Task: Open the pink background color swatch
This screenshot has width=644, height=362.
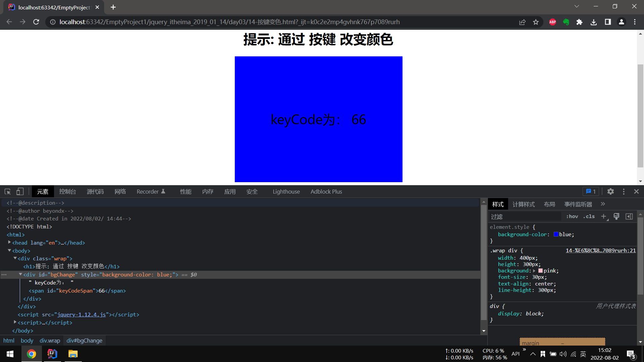Action: [540, 271]
